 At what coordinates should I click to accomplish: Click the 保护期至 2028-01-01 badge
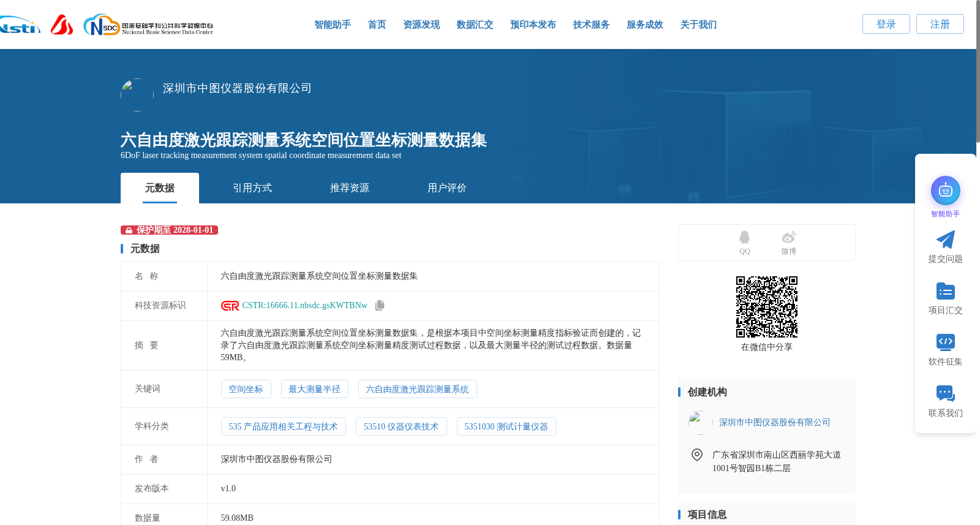[170, 230]
